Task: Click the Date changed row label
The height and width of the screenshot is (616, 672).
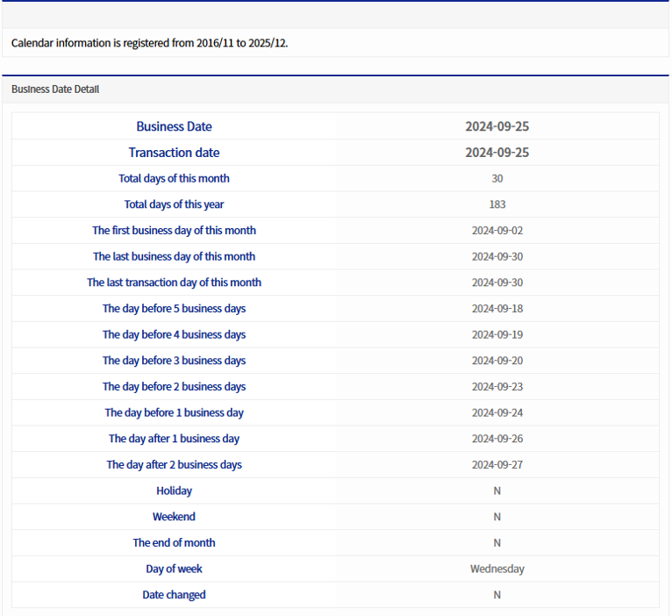Action: (174, 595)
